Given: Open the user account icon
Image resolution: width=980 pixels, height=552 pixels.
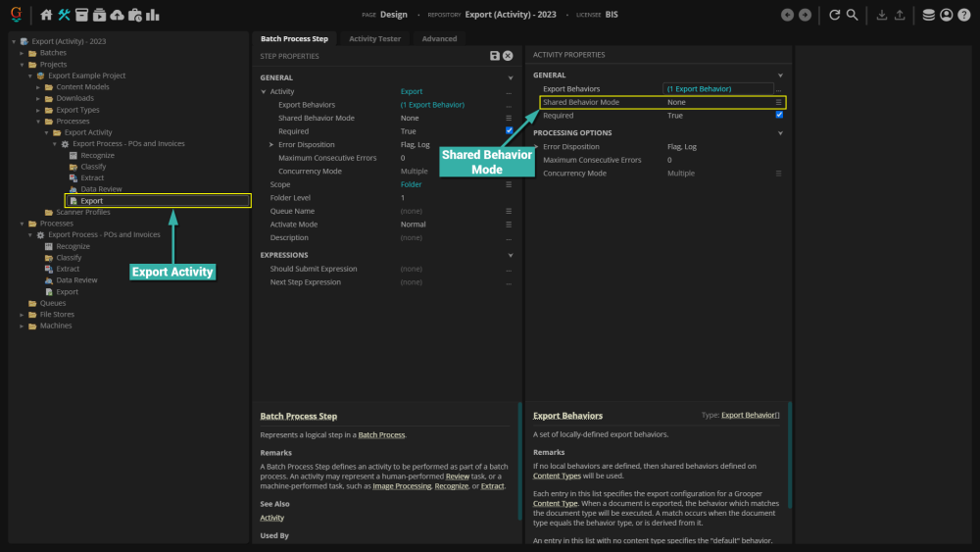Looking at the screenshot, I should 946,15.
